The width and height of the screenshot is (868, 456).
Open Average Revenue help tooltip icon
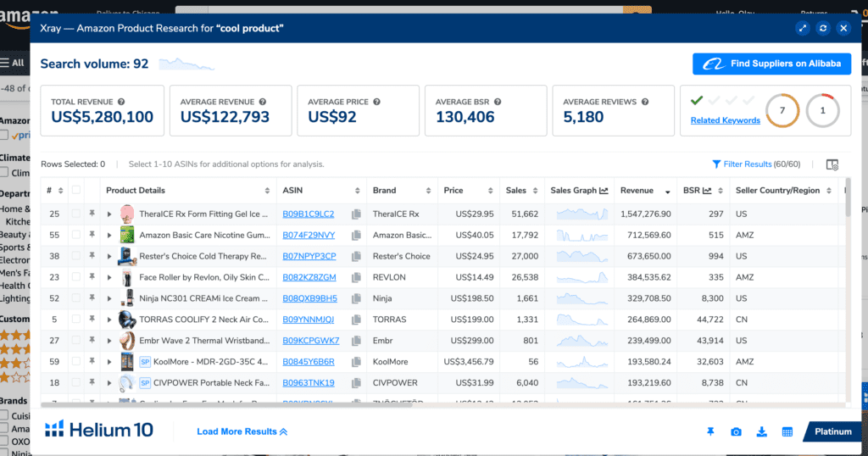click(x=263, y=102)
